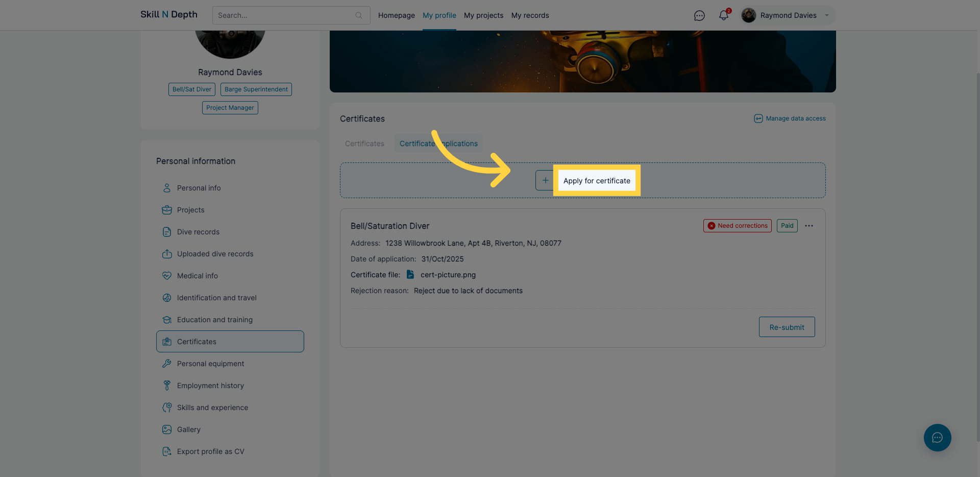Click the Medical info heart icon

[x=167, y=275]
